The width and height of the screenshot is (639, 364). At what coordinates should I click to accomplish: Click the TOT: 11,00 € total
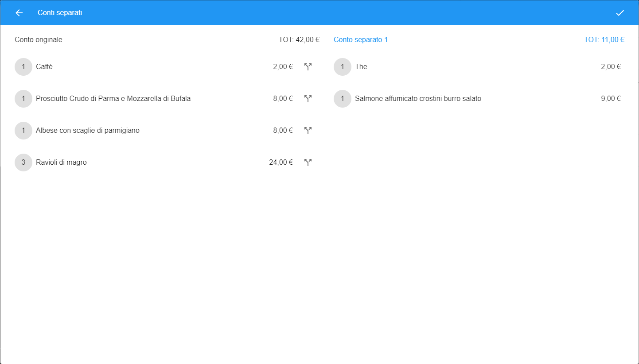(x=604, y=40)
